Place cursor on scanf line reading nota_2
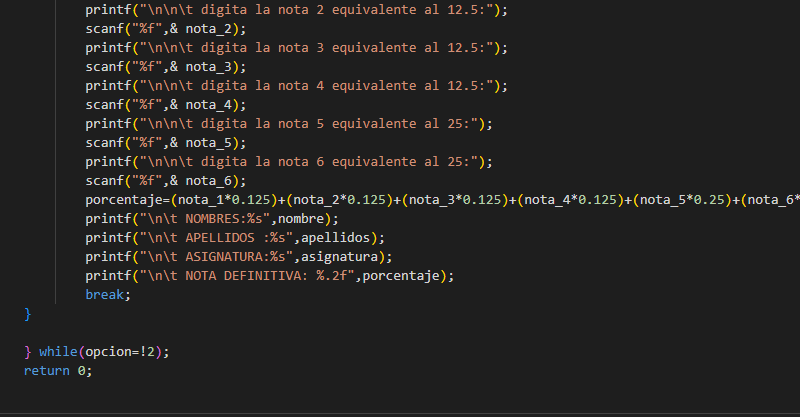The height and width of the screenshot is (417, 800). point(166,29)
